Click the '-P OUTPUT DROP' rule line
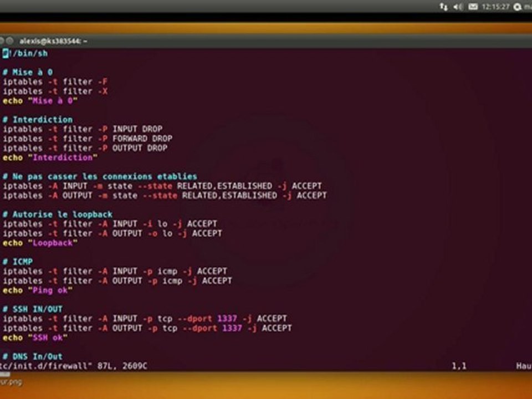532x399 pixels. pos(85,148)
